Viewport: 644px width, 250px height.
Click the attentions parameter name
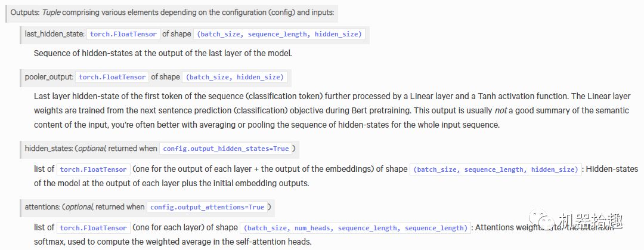43,207
